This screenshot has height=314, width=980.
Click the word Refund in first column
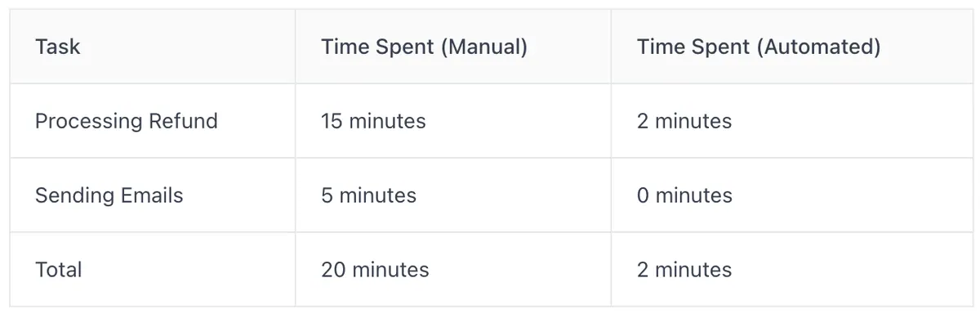[183, 121]
